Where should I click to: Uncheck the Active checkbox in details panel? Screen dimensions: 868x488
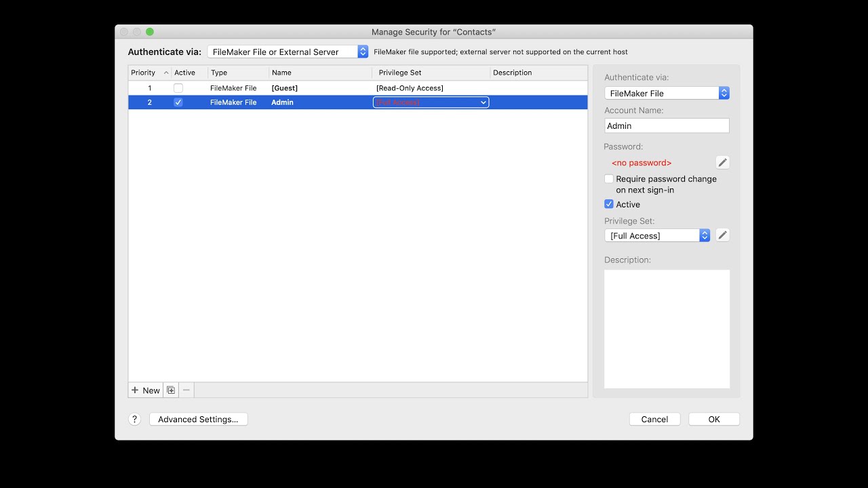coord(609,204)
